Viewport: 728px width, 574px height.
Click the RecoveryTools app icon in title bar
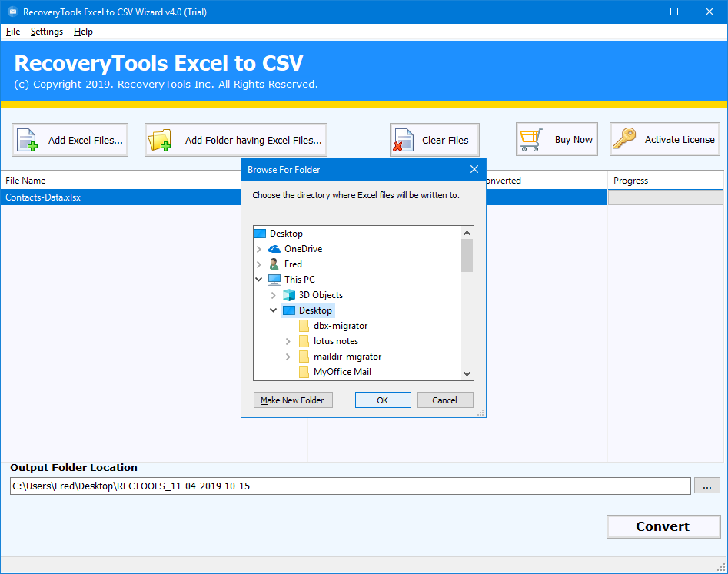click(13, 12)
